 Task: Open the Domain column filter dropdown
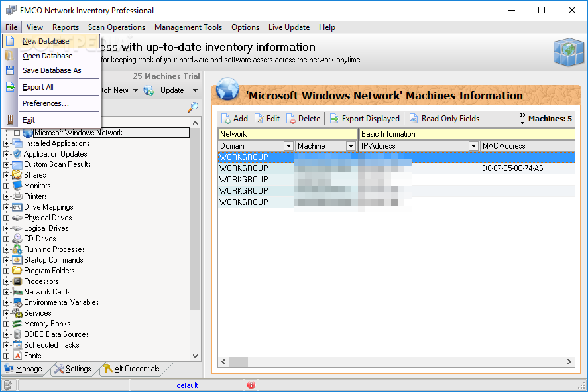pyautogui.click(x=288, y=146)
